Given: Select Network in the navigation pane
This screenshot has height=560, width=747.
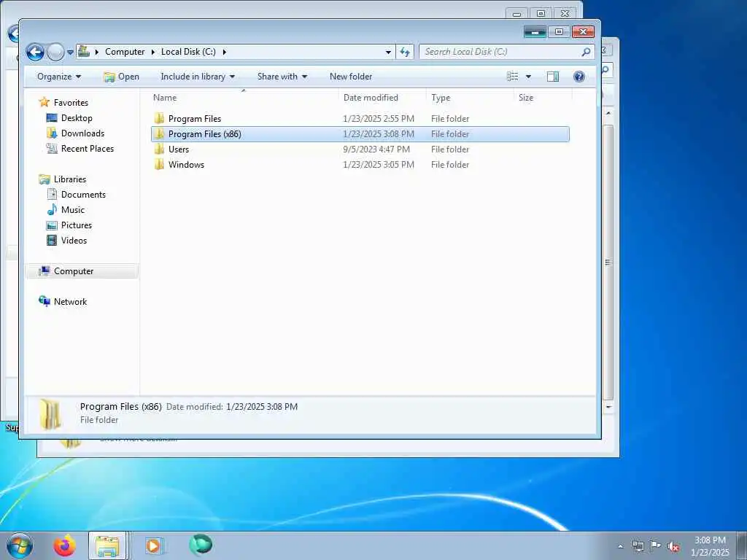Looking at the screenshot, I should pos(70,301).
